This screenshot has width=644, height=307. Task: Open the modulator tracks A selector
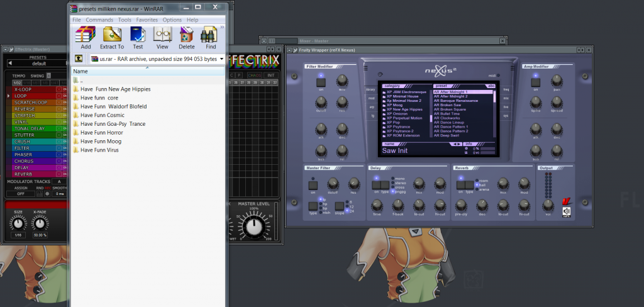pos(59,181)
